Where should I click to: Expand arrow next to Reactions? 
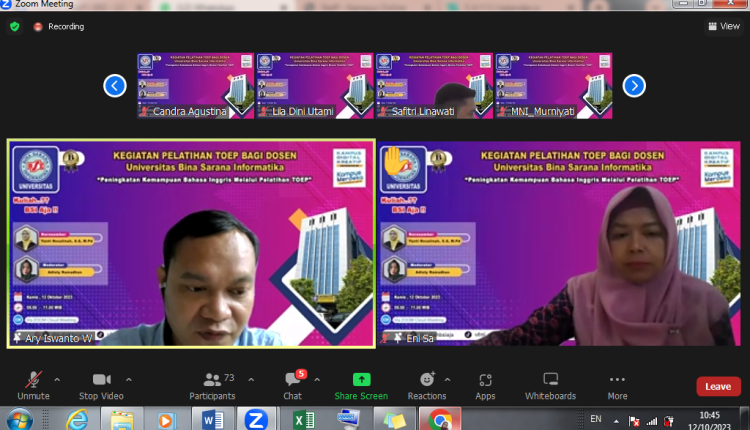pyautogui.click(x=447, y=380)
